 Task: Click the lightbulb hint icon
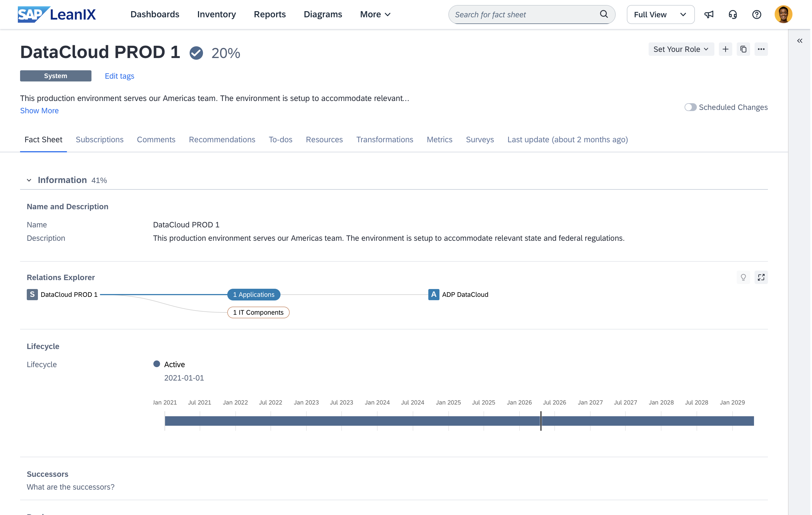[x=743, y=277]
